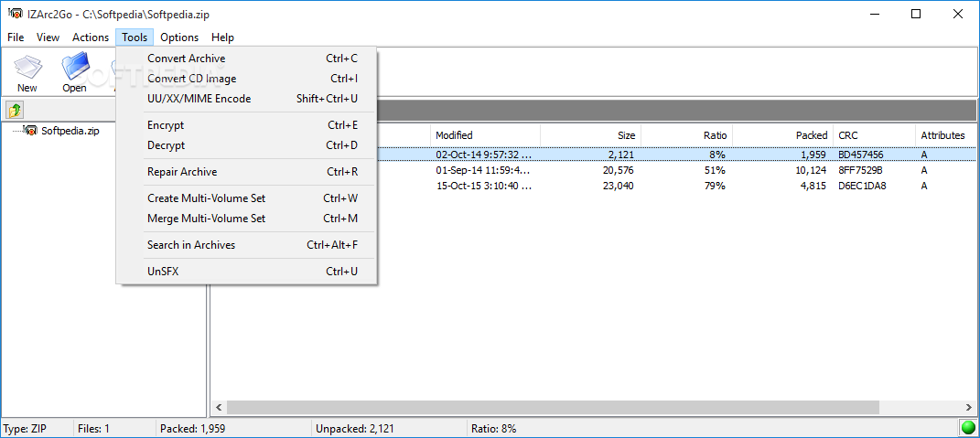
Task: Sort by the Size column header
Action: click(590, 135)
